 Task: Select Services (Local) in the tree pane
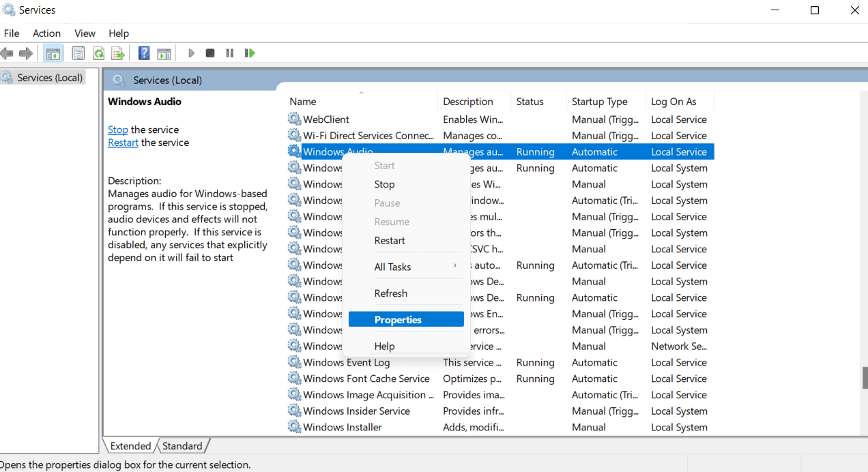(50, 78)
